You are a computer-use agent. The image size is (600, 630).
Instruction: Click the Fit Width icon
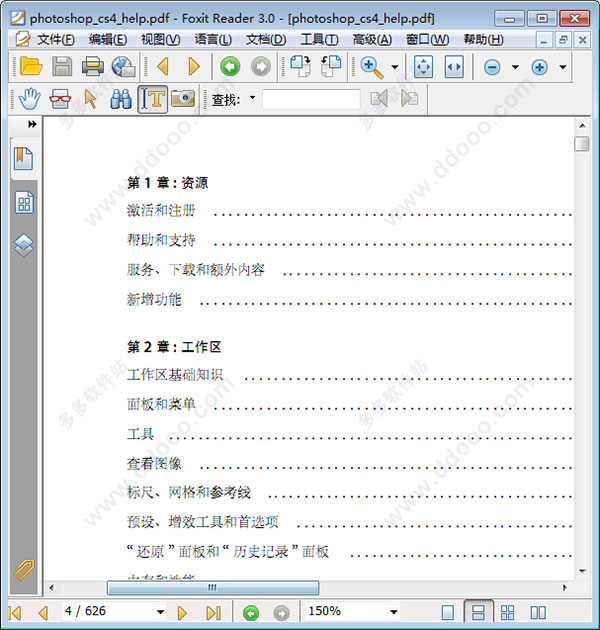[454, 67]
